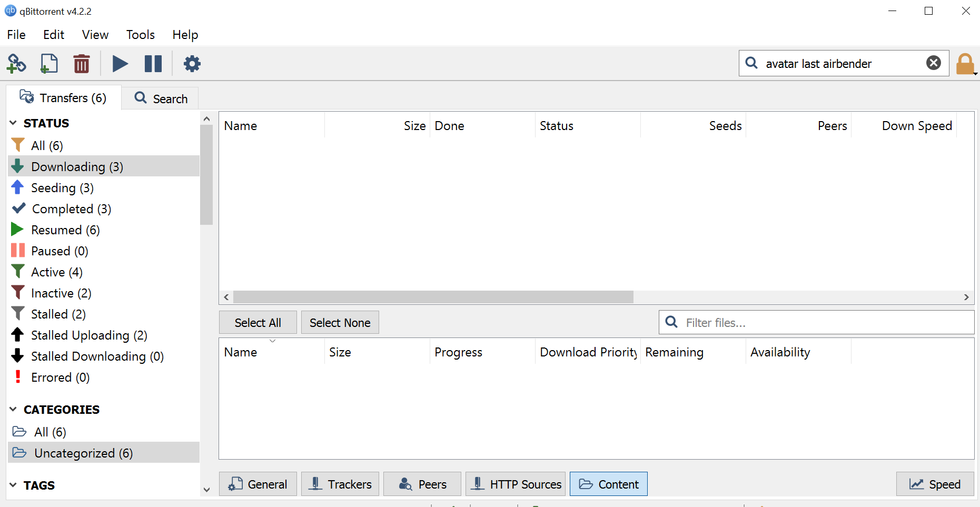Screen dimensions: 980x507
Task: Open the Tools menu
Action: (140, 34)
